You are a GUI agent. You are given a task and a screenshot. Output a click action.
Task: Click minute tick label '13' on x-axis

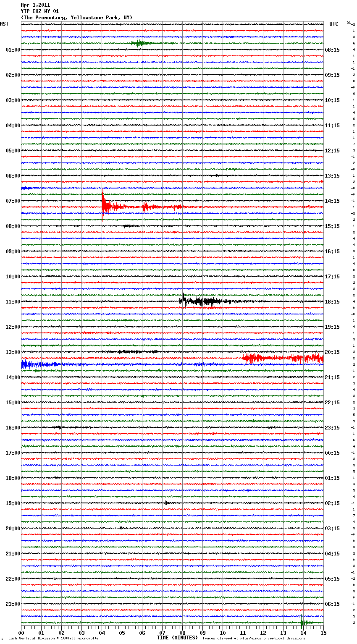283,633
